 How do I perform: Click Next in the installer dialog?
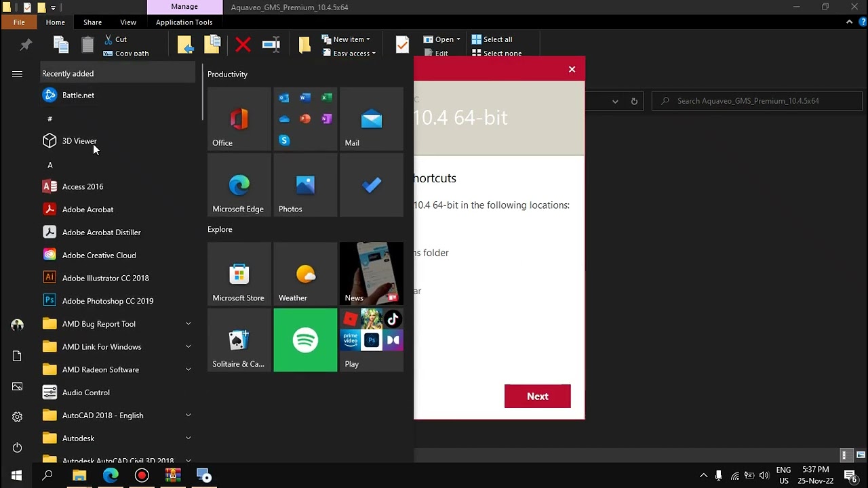[538, 396]
